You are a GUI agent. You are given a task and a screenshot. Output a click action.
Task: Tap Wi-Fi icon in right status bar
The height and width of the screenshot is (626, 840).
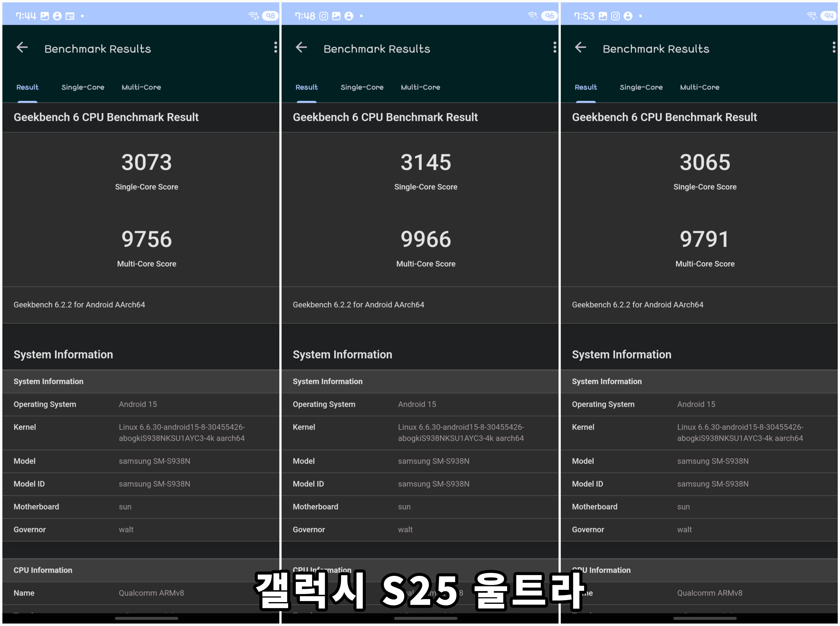(811, 16)
